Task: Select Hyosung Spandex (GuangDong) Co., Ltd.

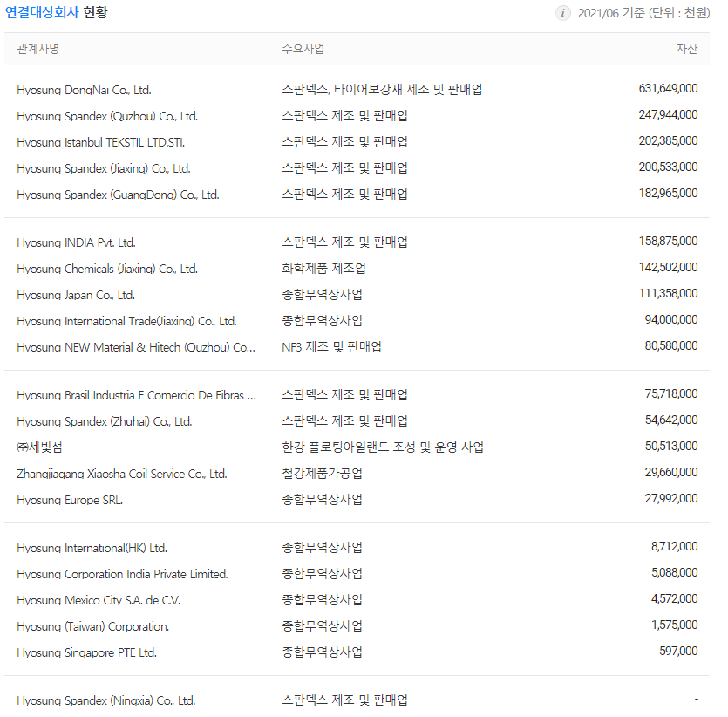Action: tap(118, 195)
